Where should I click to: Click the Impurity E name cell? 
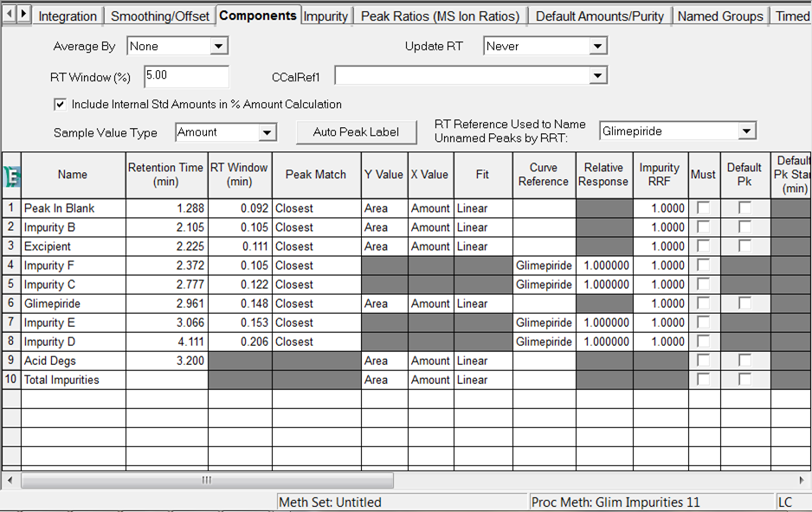point(73,323)
